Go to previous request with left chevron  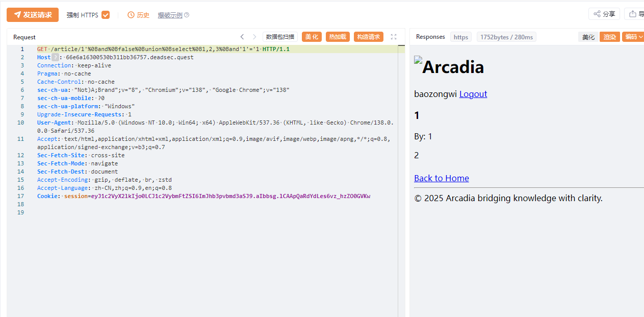[x=242, y=37]
